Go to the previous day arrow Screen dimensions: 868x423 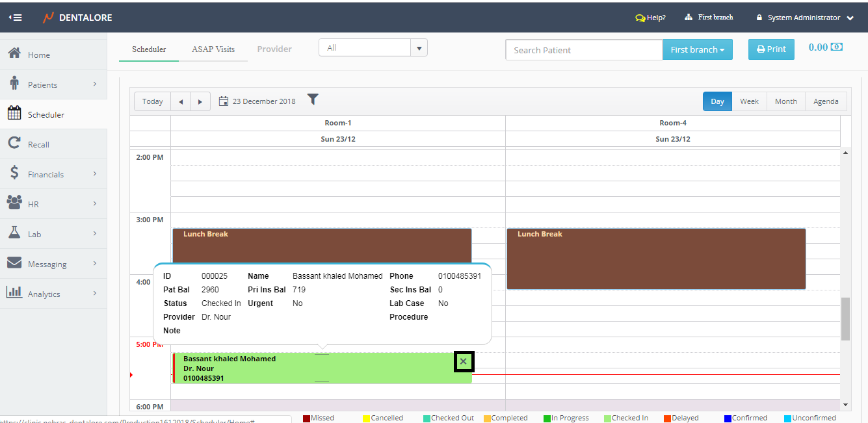pyautogui.click(x=181, y=101)
